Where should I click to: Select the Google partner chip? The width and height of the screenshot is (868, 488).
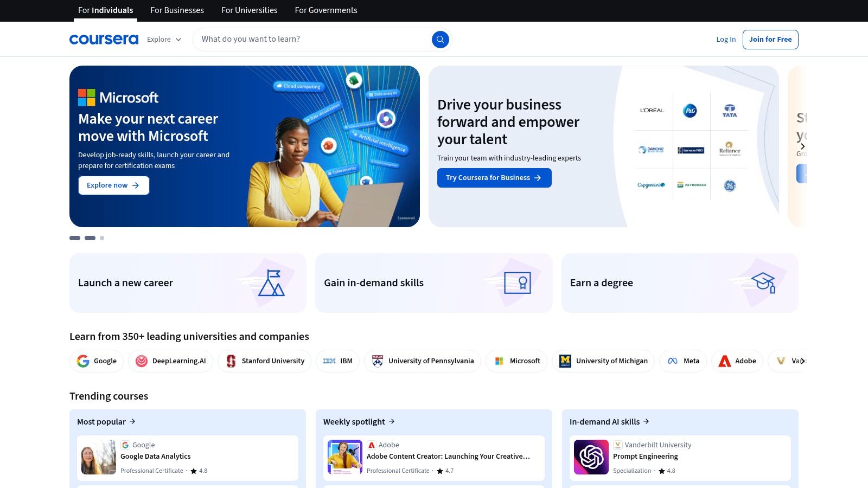97,361
